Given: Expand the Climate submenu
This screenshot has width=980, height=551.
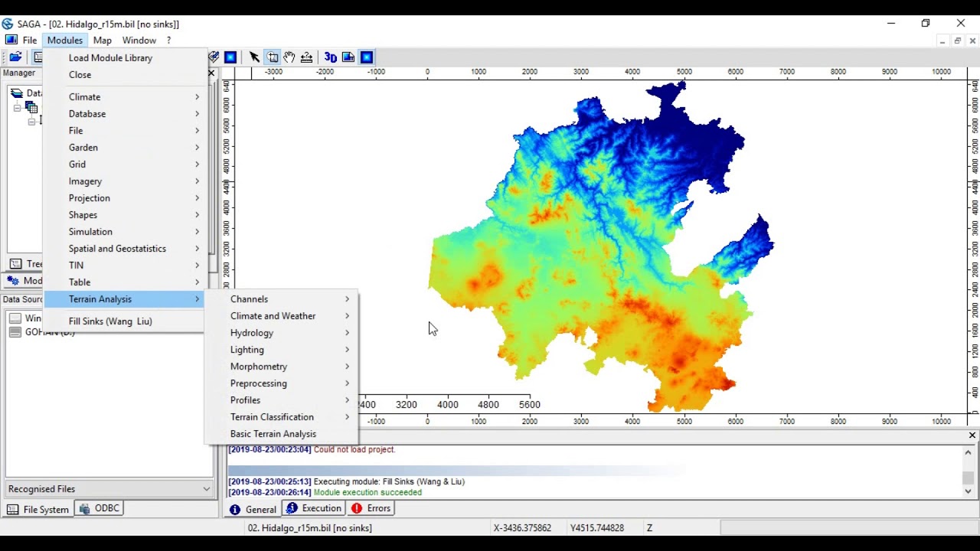Looking at the screenshot, I should (124, 97).
